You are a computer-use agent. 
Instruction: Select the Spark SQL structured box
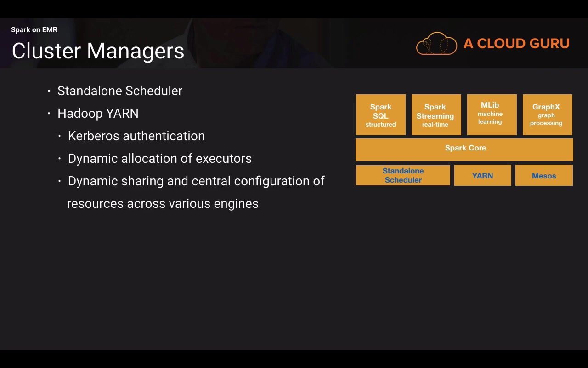pos(381,115)
